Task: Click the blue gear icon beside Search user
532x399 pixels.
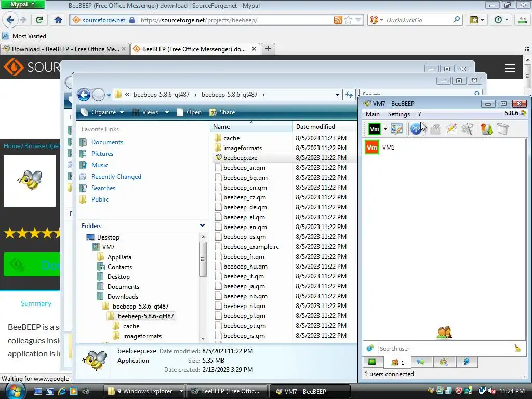Action: (370, 348)
